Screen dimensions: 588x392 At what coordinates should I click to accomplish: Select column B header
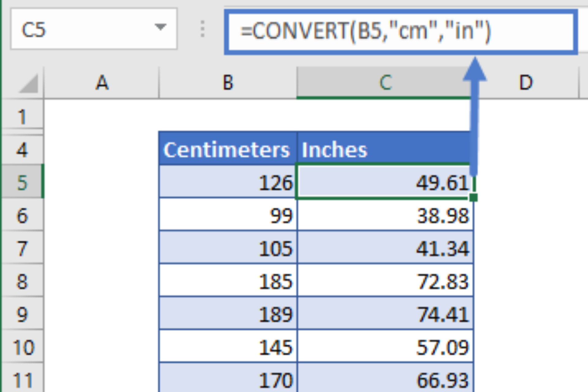coord(228,83)
